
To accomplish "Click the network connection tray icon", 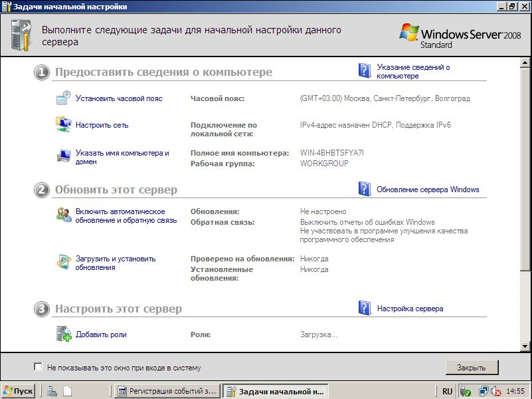I will [x=484, y=392].
